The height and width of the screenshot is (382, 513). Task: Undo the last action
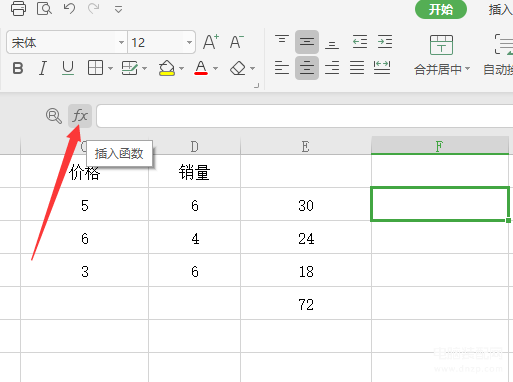tap(69, 8)
